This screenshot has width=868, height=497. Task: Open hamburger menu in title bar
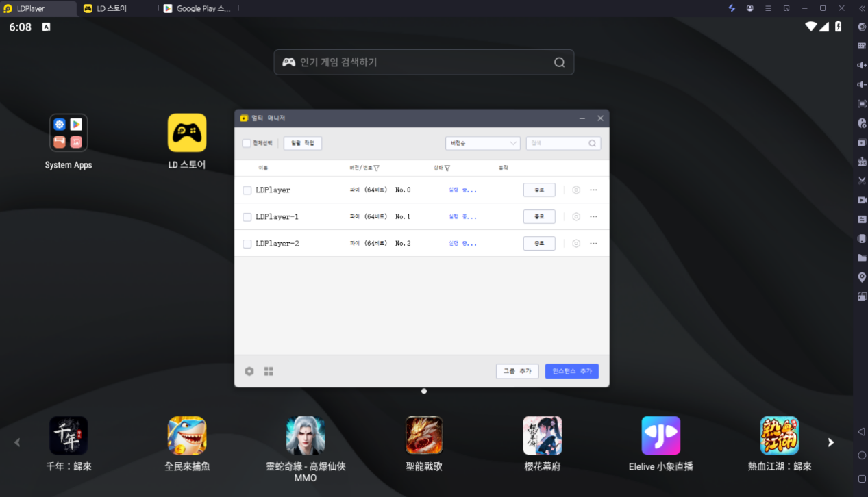click(x=768, y=8)
